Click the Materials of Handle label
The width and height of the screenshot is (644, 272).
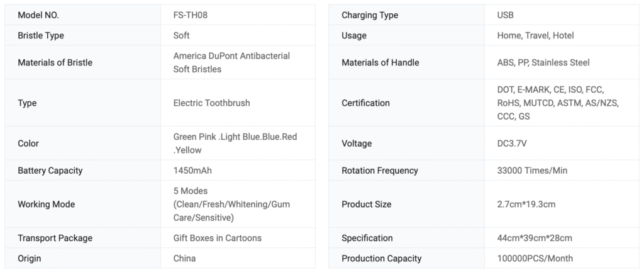pos(380,62)
